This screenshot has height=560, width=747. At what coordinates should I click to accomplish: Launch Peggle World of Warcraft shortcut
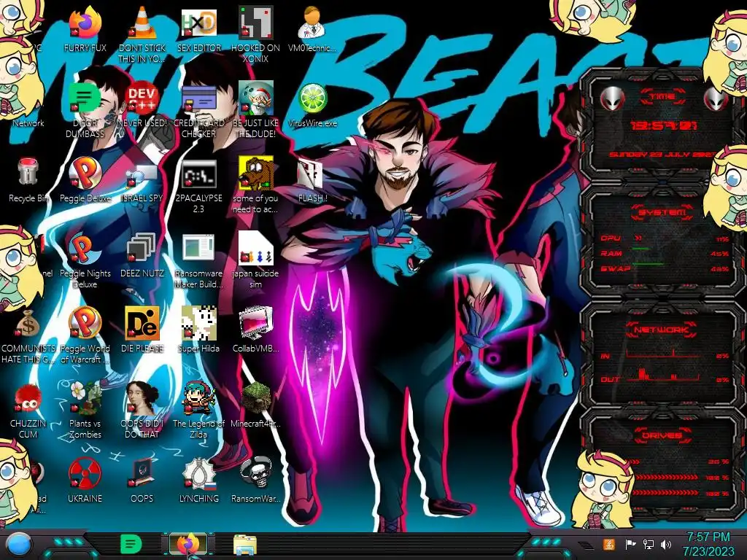click(x=85, y=324)
